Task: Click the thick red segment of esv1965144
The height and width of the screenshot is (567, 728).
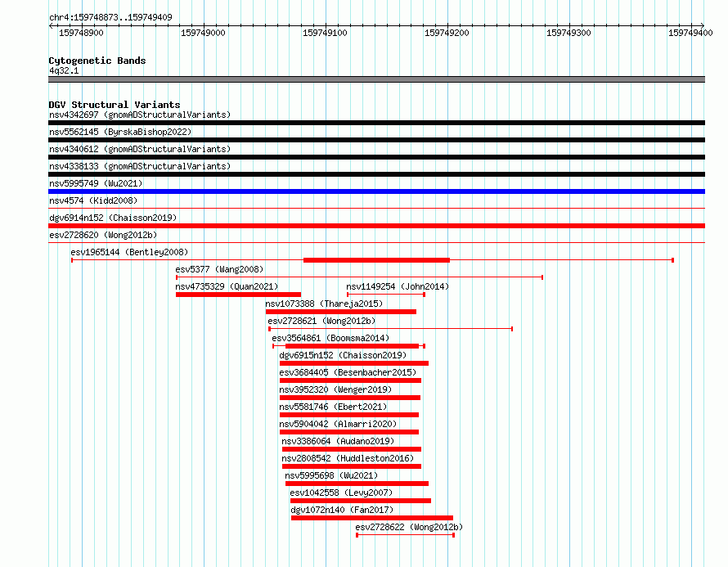Action: click(376, 260)
